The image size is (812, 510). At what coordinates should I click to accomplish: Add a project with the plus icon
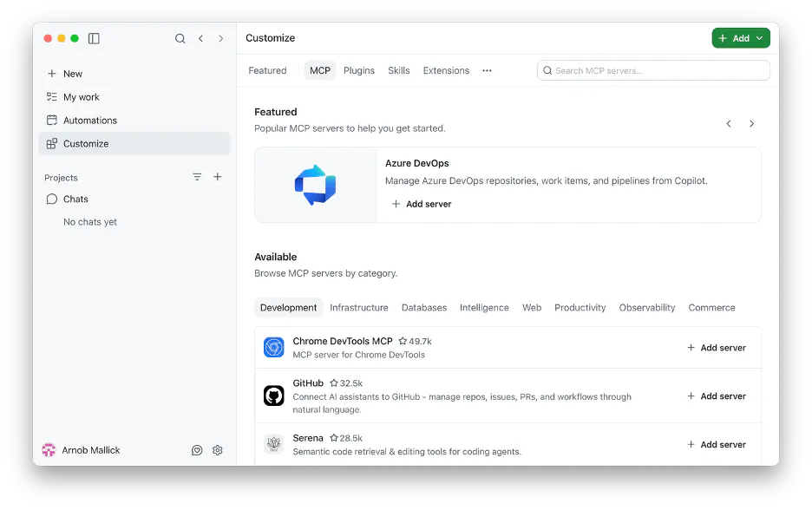click(x=218, y=177)
